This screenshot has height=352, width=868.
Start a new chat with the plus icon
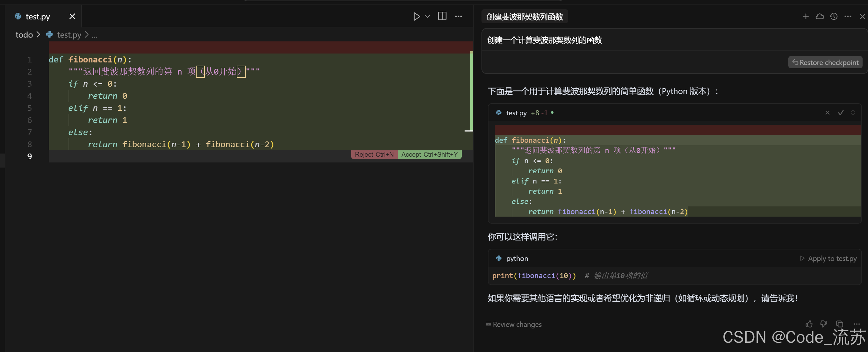coord(805,17)
